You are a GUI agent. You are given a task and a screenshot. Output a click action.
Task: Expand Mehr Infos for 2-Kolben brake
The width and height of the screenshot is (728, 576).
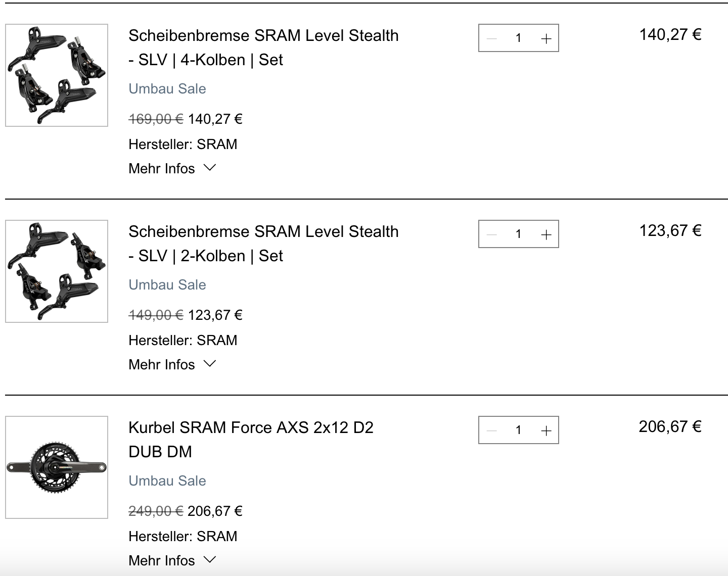[172, 364]
